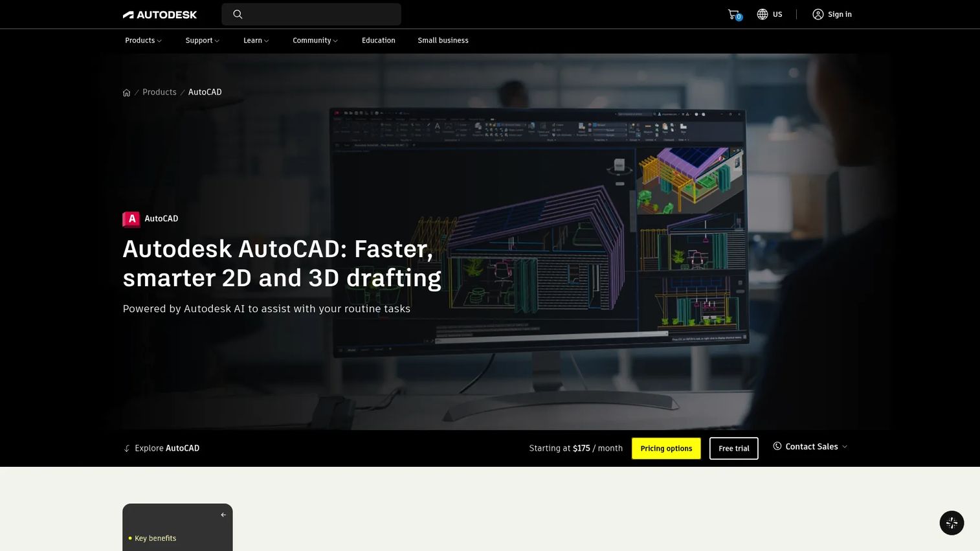Click the Pricing options button
Screen dimensions: 980x551
coord(666,449)
